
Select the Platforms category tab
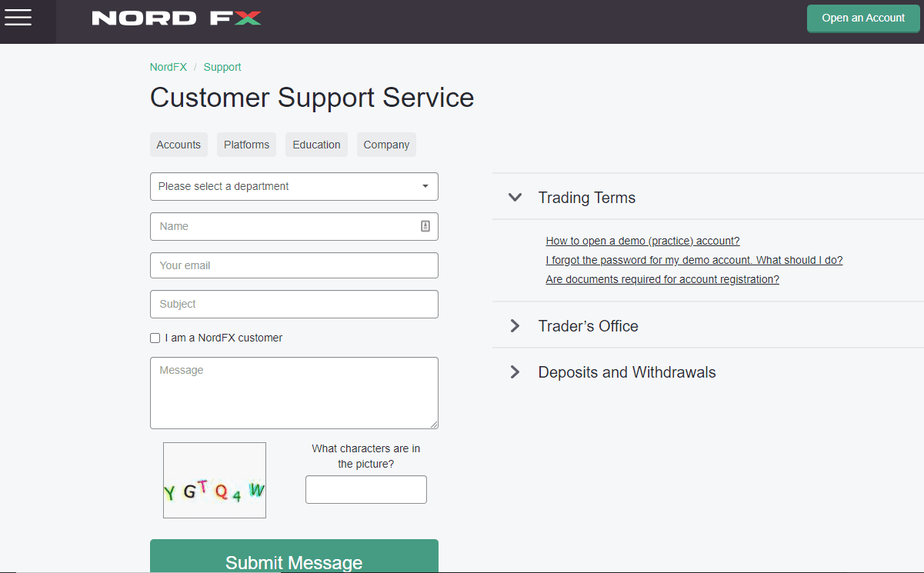point(246,145)
